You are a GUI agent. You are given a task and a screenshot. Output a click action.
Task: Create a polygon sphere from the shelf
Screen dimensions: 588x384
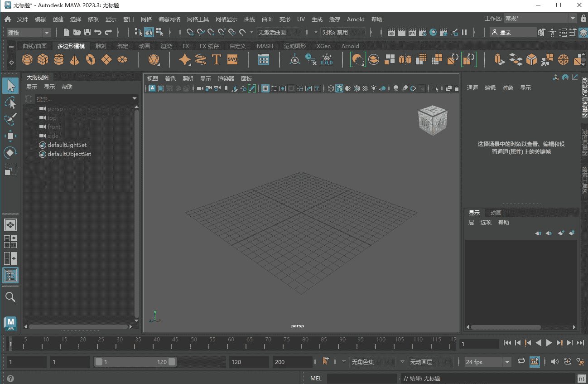coord(27,59)
